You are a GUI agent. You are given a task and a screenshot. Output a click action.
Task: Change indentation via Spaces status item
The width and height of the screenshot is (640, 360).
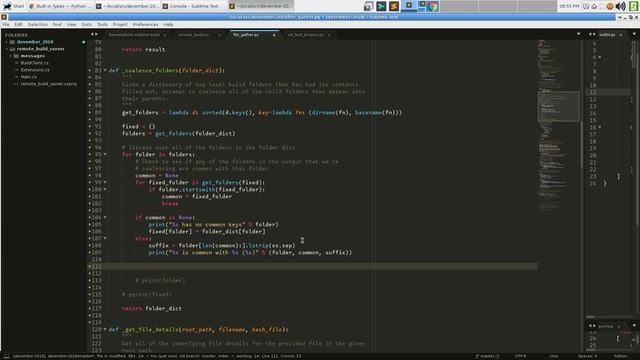click(587, 356)
